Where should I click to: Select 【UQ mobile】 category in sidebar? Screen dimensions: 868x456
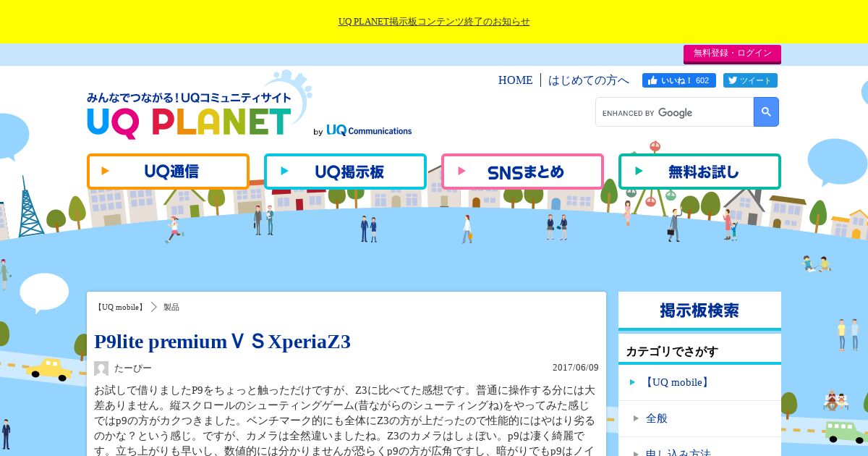coord(699,382)
